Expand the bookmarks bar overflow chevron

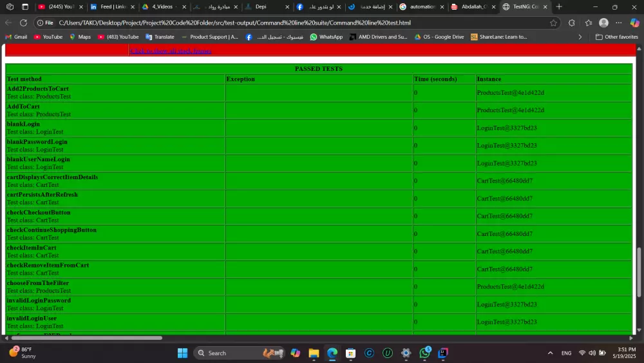point(580,37)
